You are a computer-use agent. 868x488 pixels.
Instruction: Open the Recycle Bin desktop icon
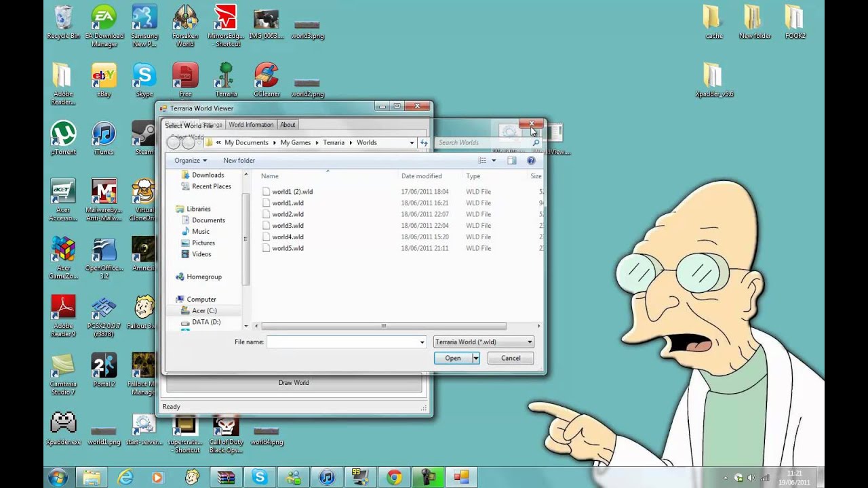pyautogui.click(x=63, y=22)
